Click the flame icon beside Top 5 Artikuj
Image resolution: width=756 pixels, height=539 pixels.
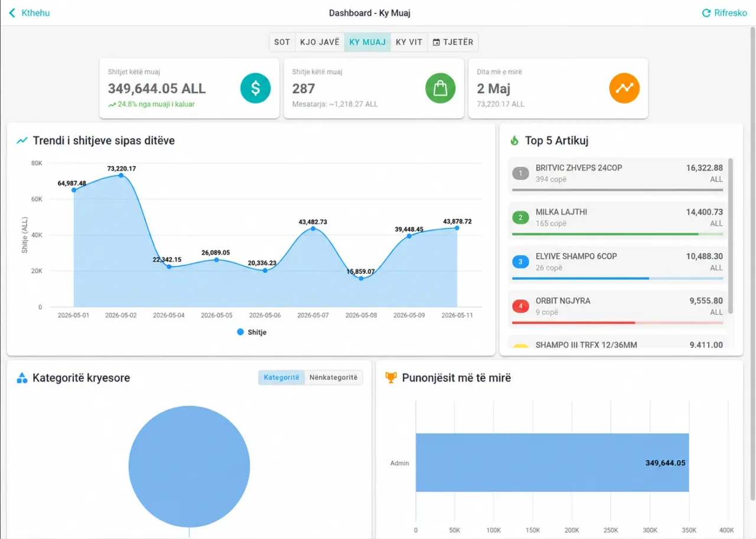click(x=514, y=141)
